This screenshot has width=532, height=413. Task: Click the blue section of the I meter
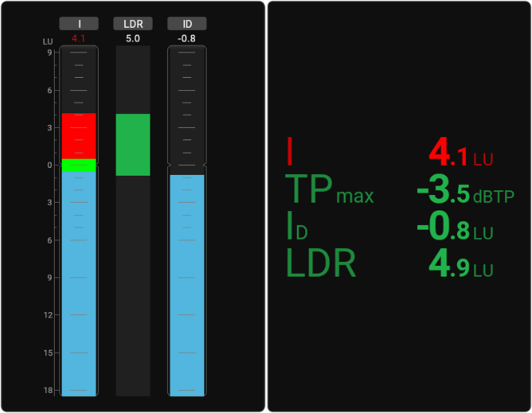[x=79, y=284]
